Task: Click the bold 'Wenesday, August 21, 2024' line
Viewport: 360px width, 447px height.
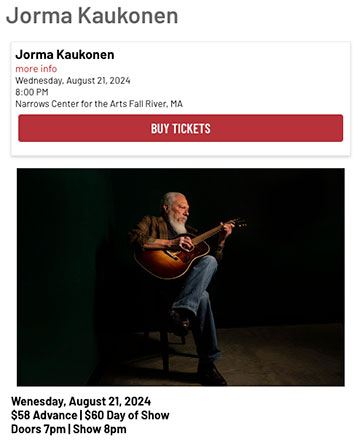Action: (x=81, y=401)
